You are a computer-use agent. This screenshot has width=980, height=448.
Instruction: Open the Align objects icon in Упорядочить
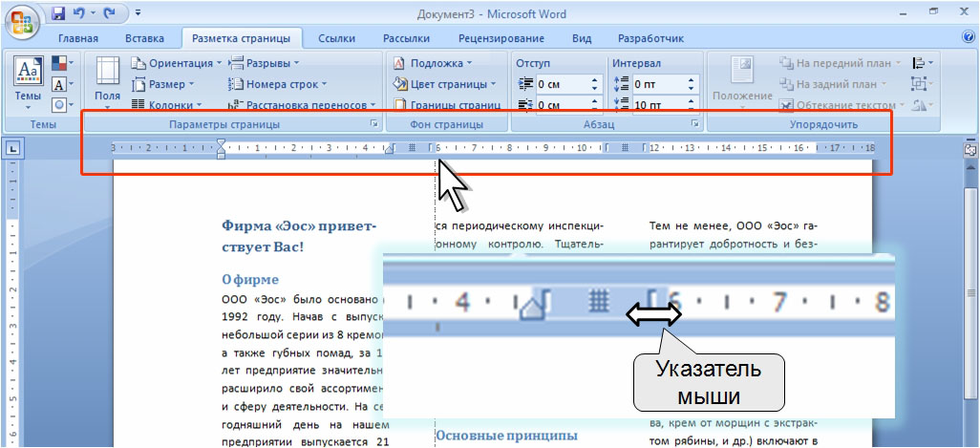[x=923, y=63]
